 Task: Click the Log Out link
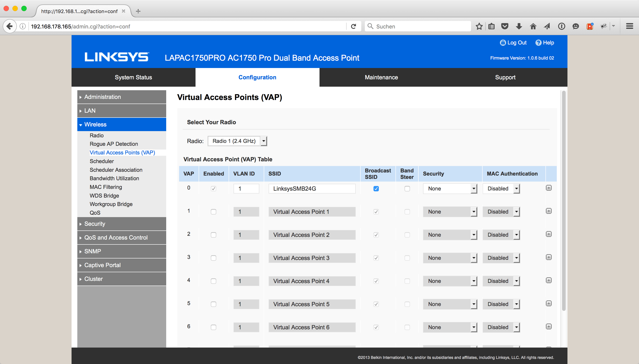coord(513,43)
